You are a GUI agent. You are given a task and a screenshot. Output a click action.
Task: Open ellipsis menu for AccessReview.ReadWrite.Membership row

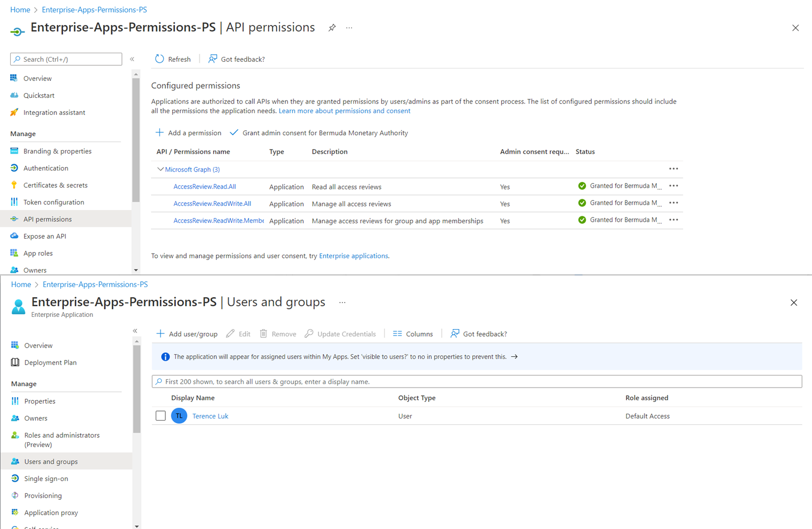coord(673,220)
